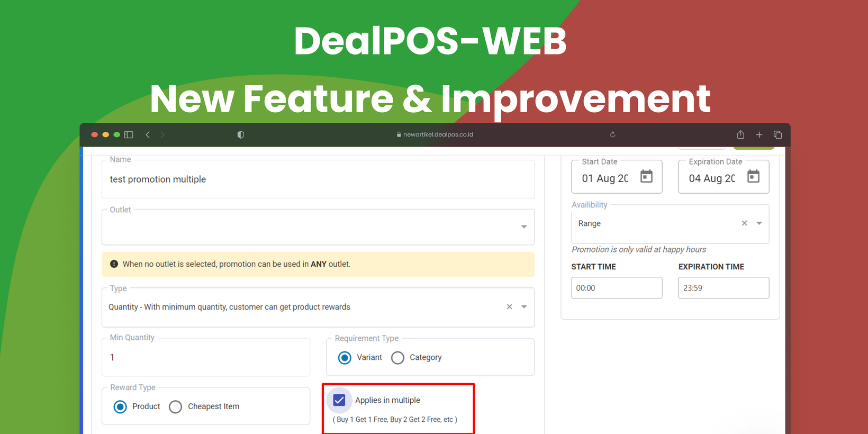868x434 pixels.
Task: Open the privacy shield icon
Action: tap(241, 135)
